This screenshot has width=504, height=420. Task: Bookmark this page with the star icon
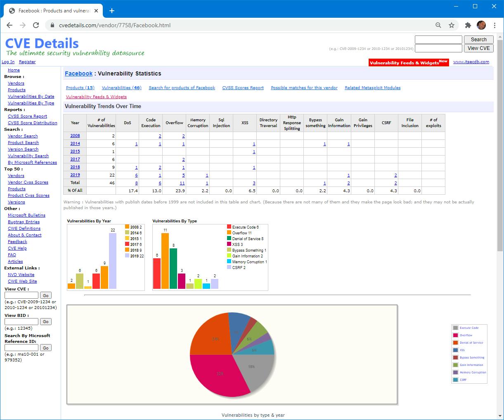452,25
